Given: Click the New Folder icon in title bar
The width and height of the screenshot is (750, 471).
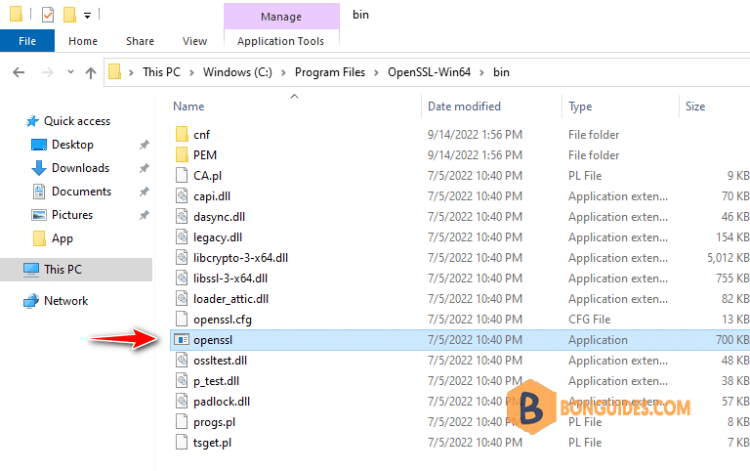Looking at the screenshot, I should click(69, 15).
